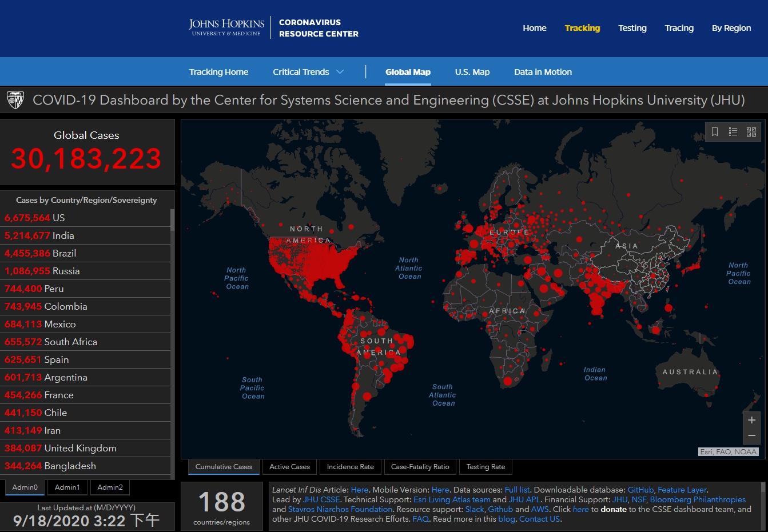This screenshot has height=532, width=768.
Task: Switch to the Admin1 list tab
Action: [67, 487]
